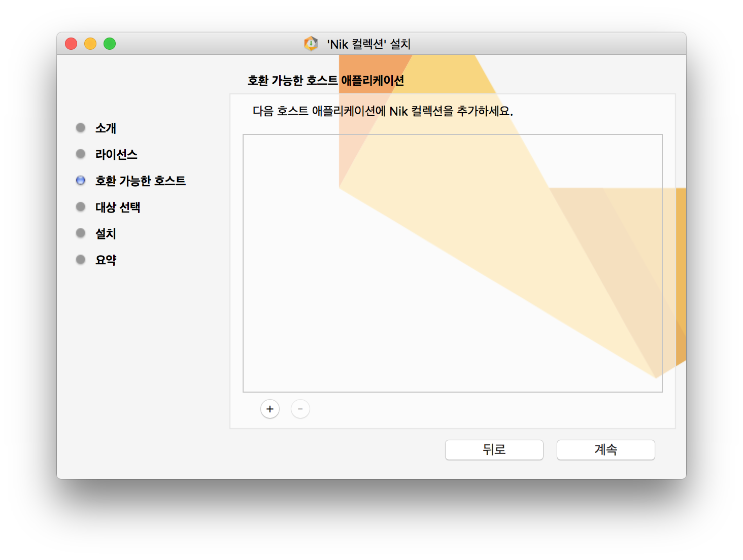Select the 설치 step in sidebar

coord(106,233)
